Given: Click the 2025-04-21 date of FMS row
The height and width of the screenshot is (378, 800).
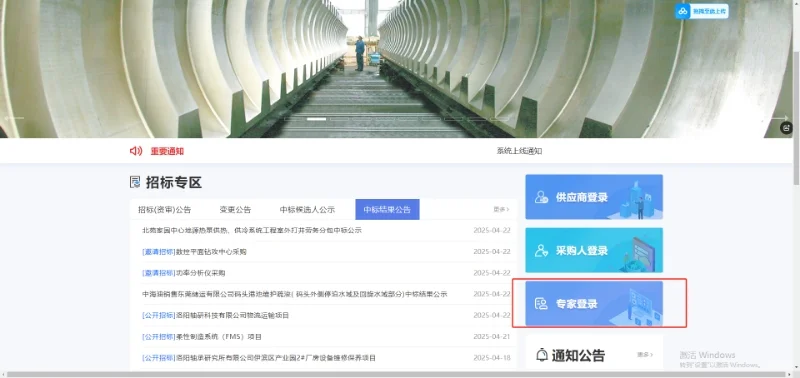Looking at the screenshot, I should click(492, 337).
